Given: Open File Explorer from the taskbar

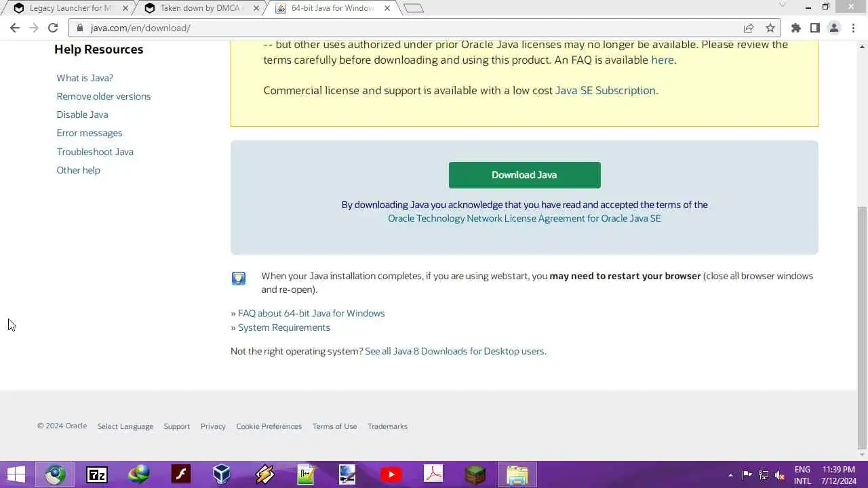Looking at the screenshot, I should pyautogui.click(x=517, y=474).
